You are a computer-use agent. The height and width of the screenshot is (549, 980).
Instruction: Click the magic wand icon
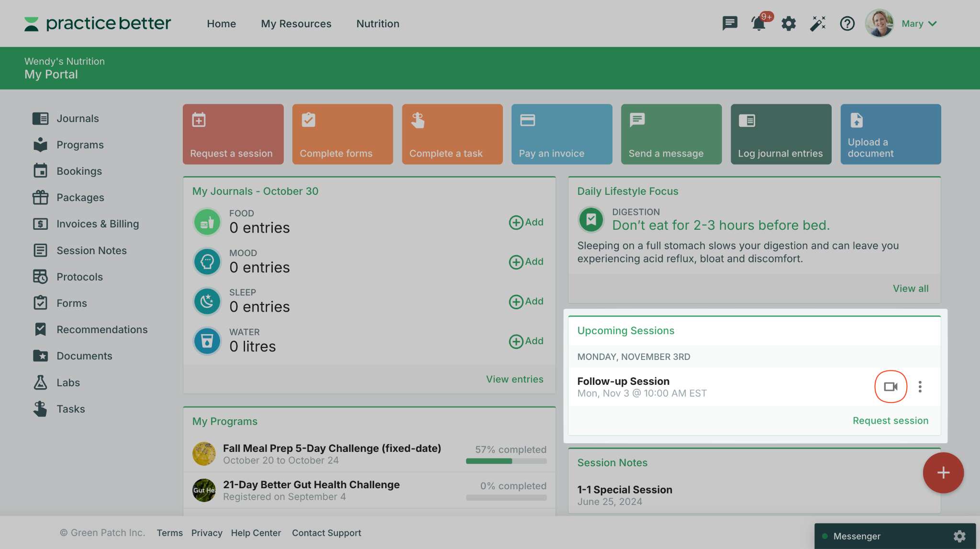tap(818, 23)
